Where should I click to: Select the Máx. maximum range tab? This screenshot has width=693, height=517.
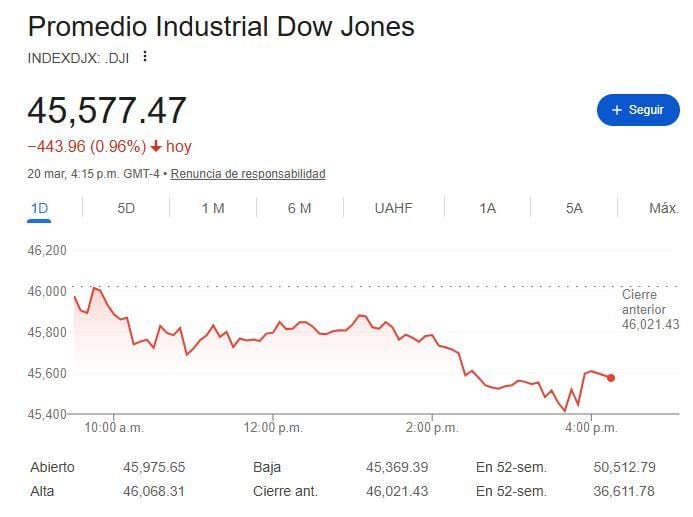point(663,208)
